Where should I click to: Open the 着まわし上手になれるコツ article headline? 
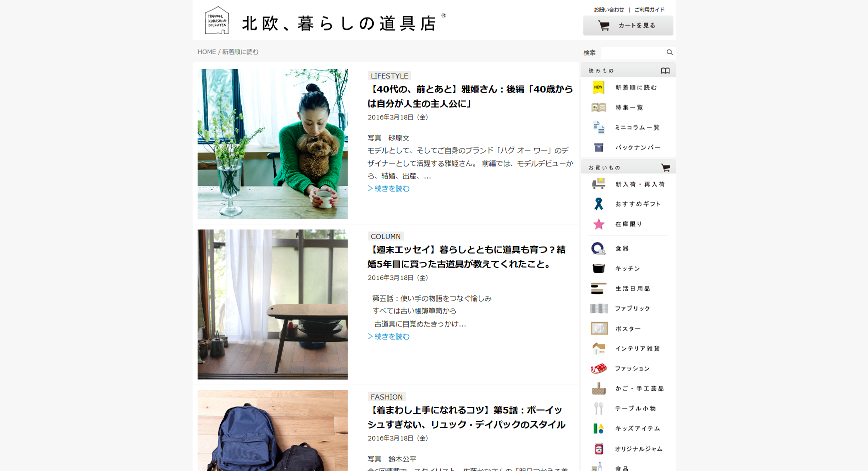click(x=467, y=417)
